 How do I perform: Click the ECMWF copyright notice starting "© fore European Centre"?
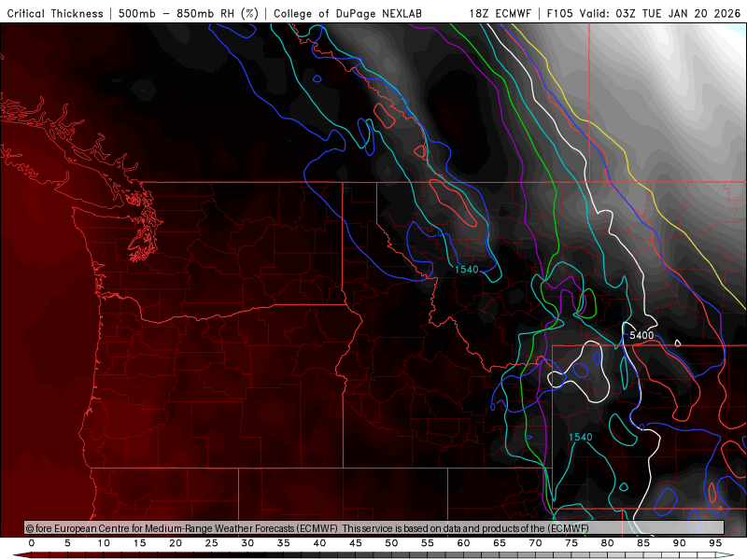pos(182,528)
